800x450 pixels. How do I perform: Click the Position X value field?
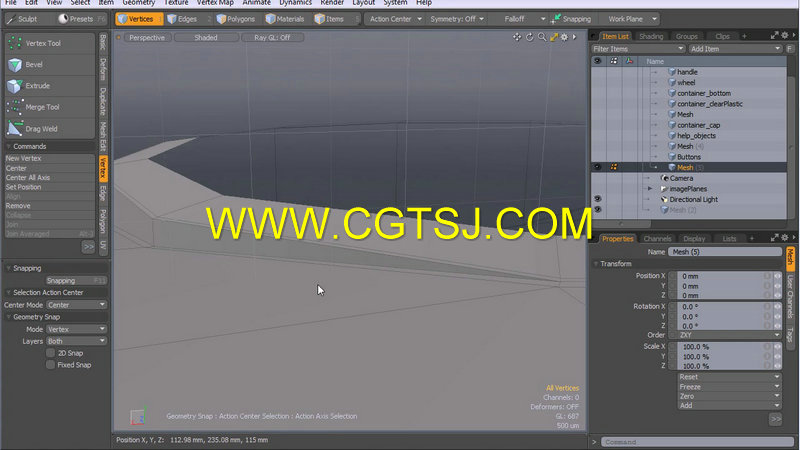(722, 276)
